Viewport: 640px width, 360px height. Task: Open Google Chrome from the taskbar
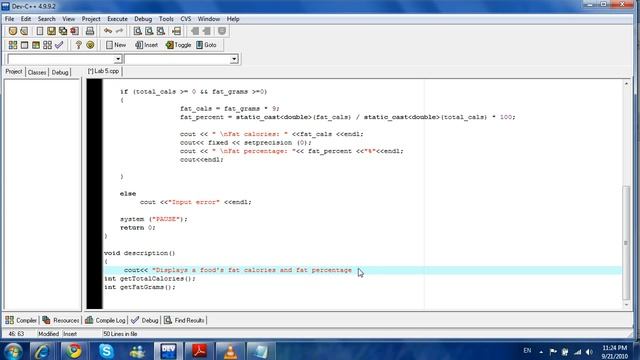point(74,351)
